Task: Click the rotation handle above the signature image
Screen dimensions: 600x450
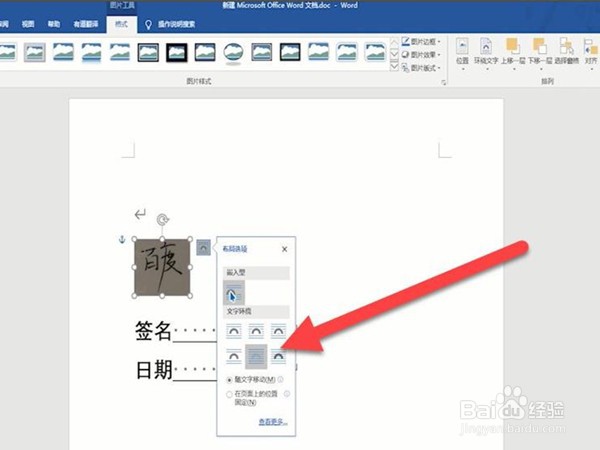Action: click(163, 220)
